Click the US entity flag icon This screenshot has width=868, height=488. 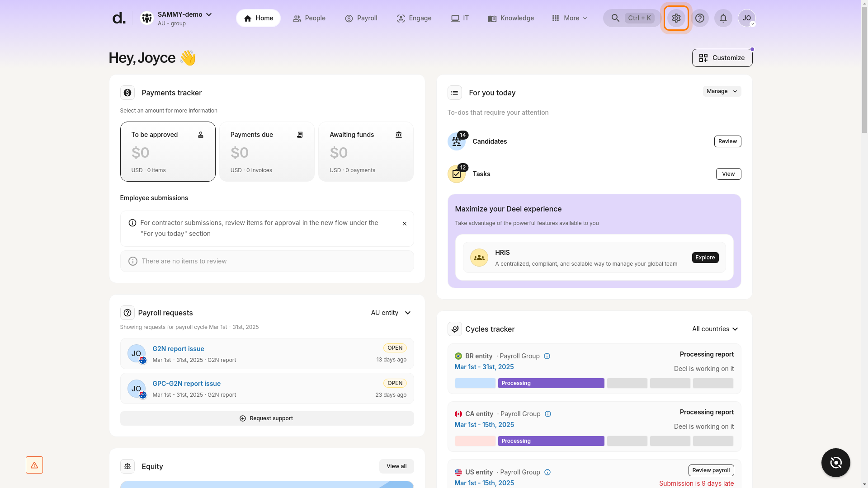coord(458,472)
